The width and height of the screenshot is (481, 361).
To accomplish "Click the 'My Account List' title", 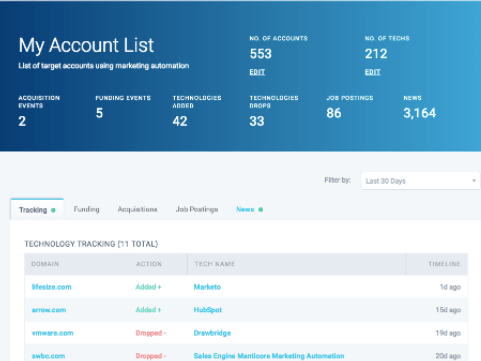I will [86, 45].
